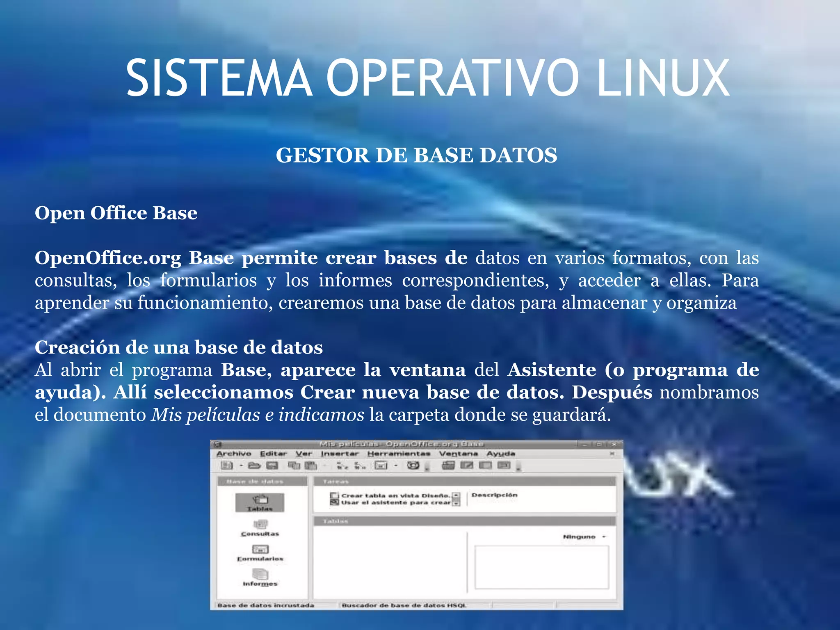Open the Archivo menu
840x630 pixels.
tap(234, 454)
